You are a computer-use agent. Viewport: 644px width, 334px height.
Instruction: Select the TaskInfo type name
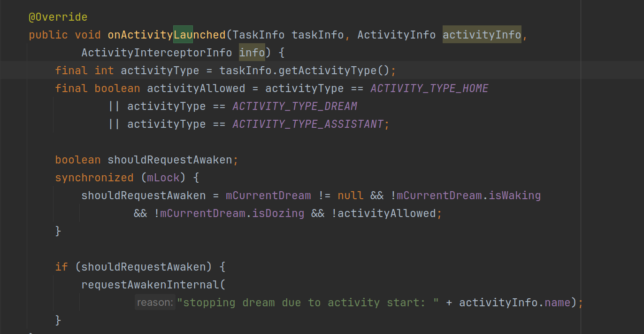pos(259,35)
